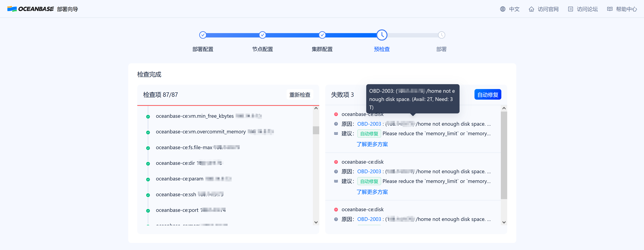
Task: Click the globe language icon
Action: (x=503, y=9)
